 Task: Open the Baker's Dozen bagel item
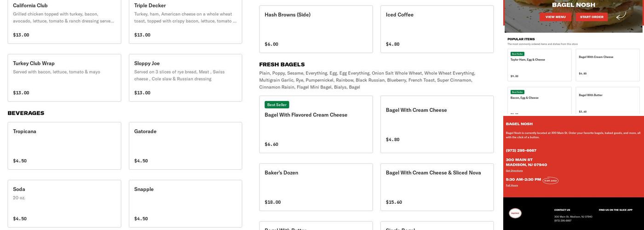click(x=316, y=187)
